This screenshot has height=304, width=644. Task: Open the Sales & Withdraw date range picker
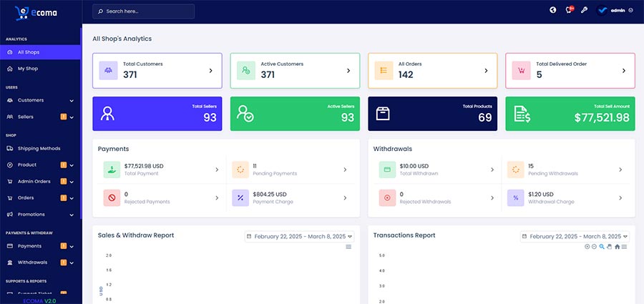(x=299, y=236)
